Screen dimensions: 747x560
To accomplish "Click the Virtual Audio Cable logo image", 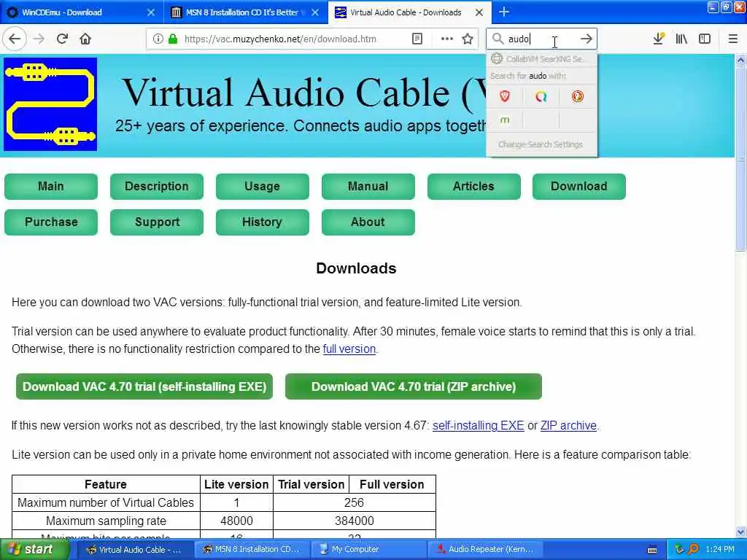I will click(50, 104).
